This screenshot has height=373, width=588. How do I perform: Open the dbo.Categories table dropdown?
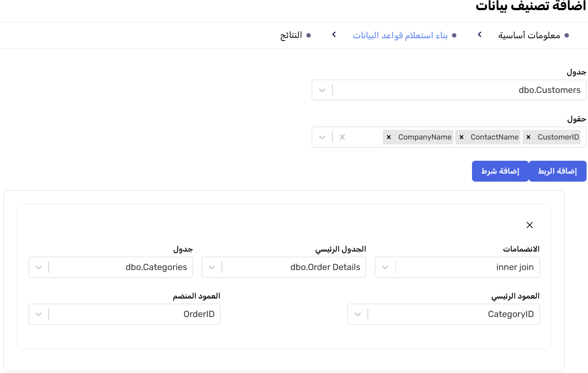point(39,267)
